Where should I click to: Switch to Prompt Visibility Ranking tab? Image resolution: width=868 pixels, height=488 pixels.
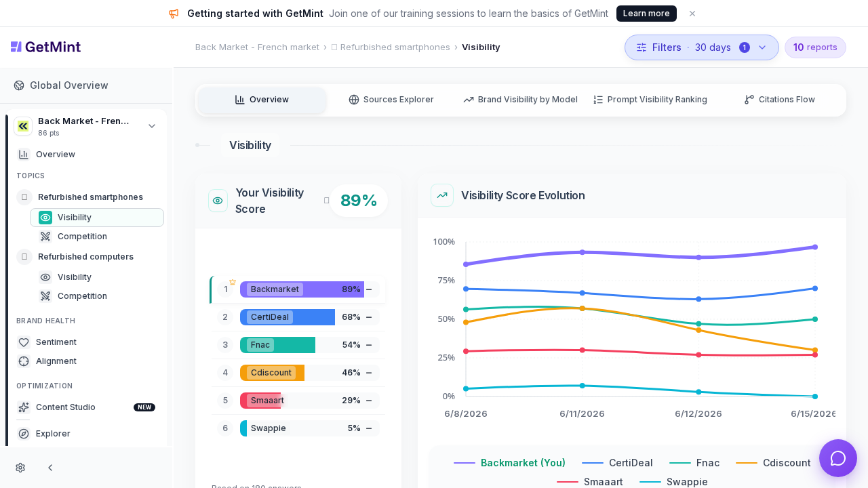(650, 100)
